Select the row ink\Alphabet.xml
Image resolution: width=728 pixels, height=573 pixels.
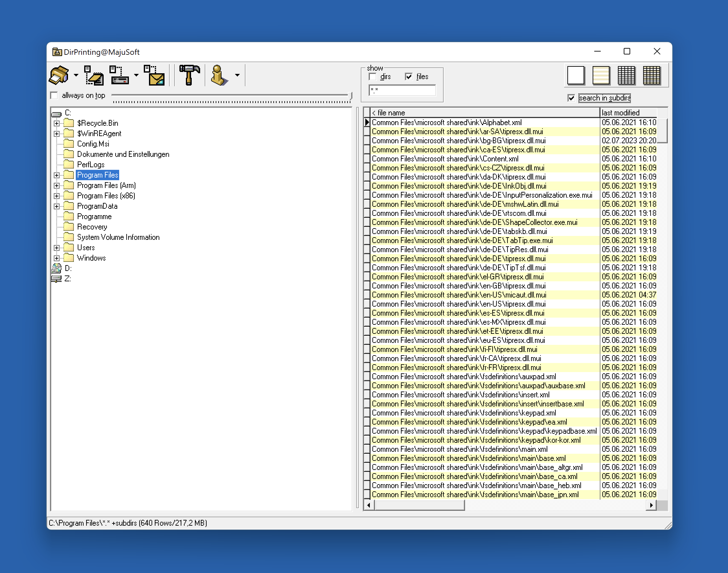point(485,123)
